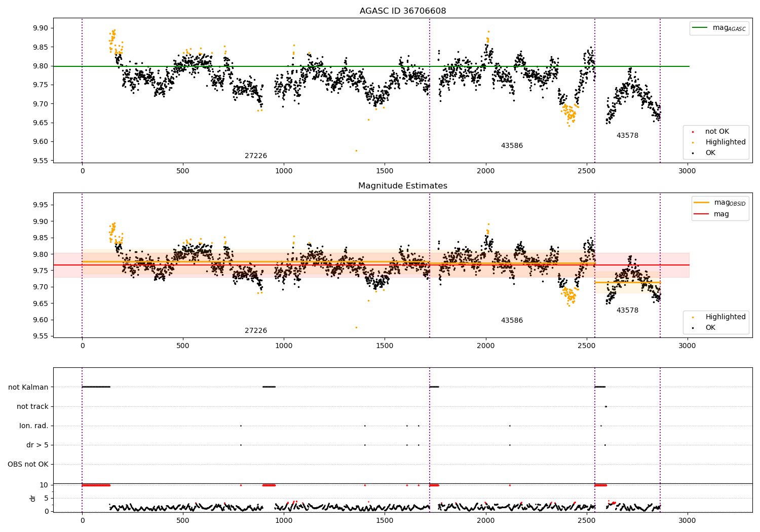This screenshot has width=760, height=532.
Task: Click the 'dr > 5' row label
Action: pyautogui.click(x=37, y=445)
